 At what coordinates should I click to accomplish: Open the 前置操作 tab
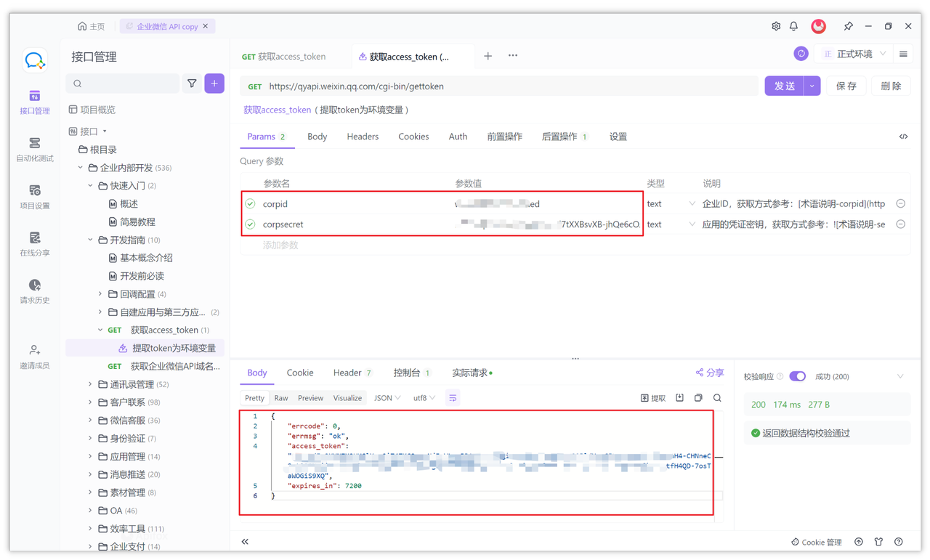click(504, 137)
